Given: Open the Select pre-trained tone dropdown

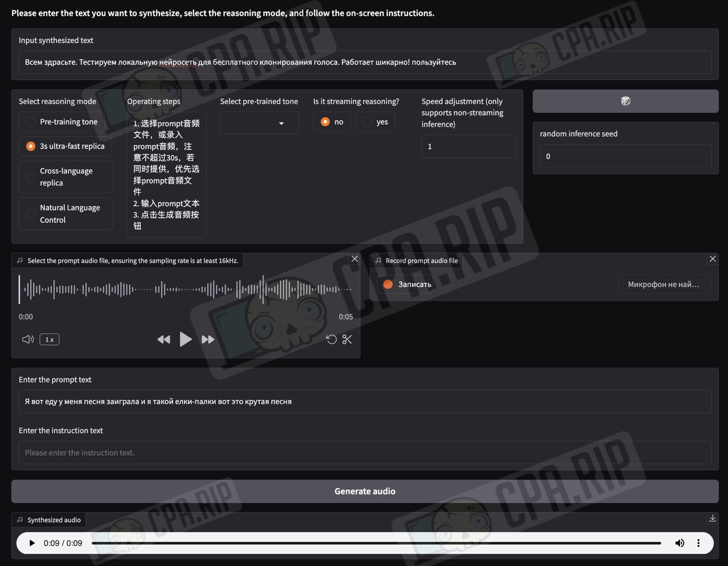Looking at the screenshot, I should click(259, 123).
